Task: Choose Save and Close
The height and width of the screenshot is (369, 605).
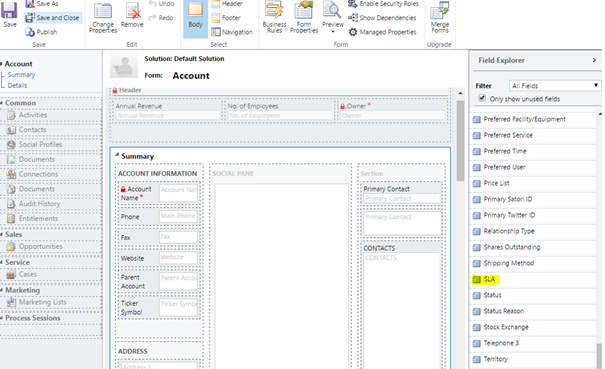Action: click(52, 18)
